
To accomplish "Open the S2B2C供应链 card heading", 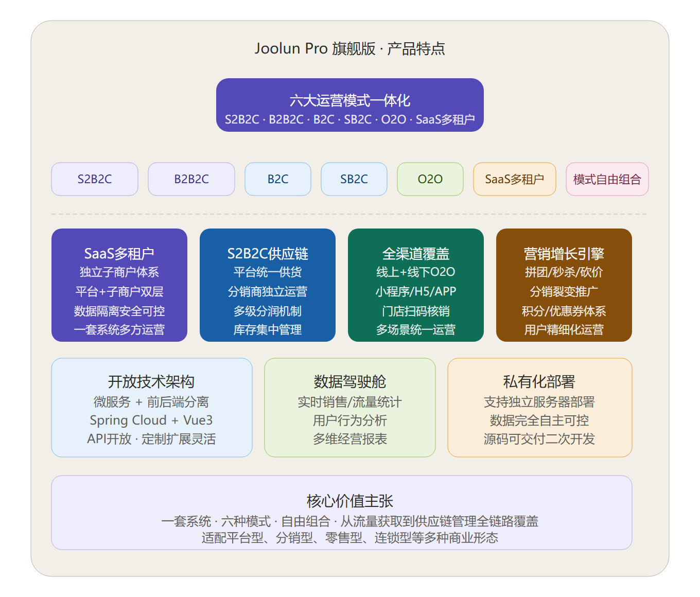I will click(x=268, y=254).
